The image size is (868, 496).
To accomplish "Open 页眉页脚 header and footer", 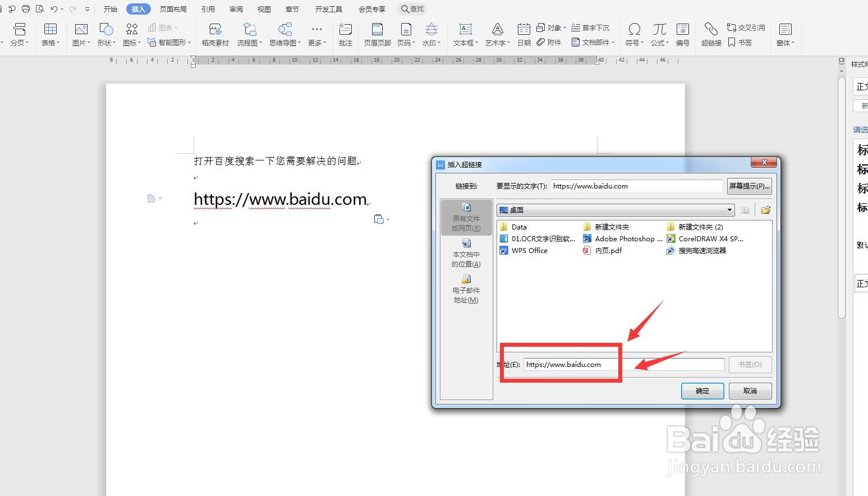I will pos(377,34).
